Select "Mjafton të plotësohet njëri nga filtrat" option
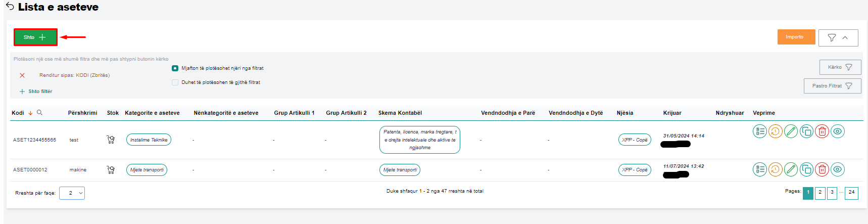The image size is (868, 224). 175,68
